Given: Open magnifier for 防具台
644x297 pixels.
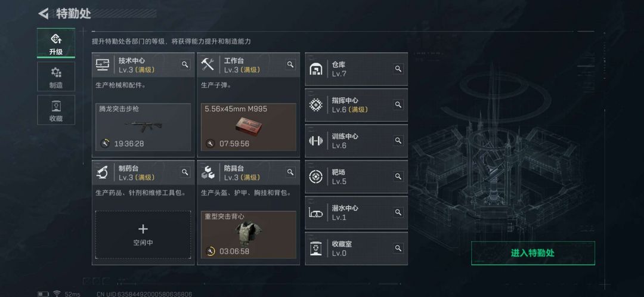Looking at the screenshot, I should point(290,172).
